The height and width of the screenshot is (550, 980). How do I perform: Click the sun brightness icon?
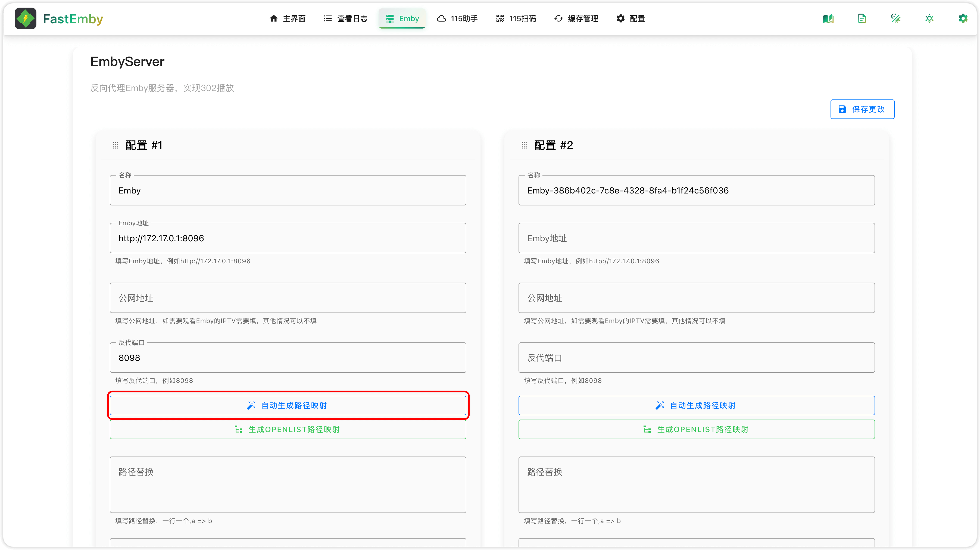[x=929, y=18]
